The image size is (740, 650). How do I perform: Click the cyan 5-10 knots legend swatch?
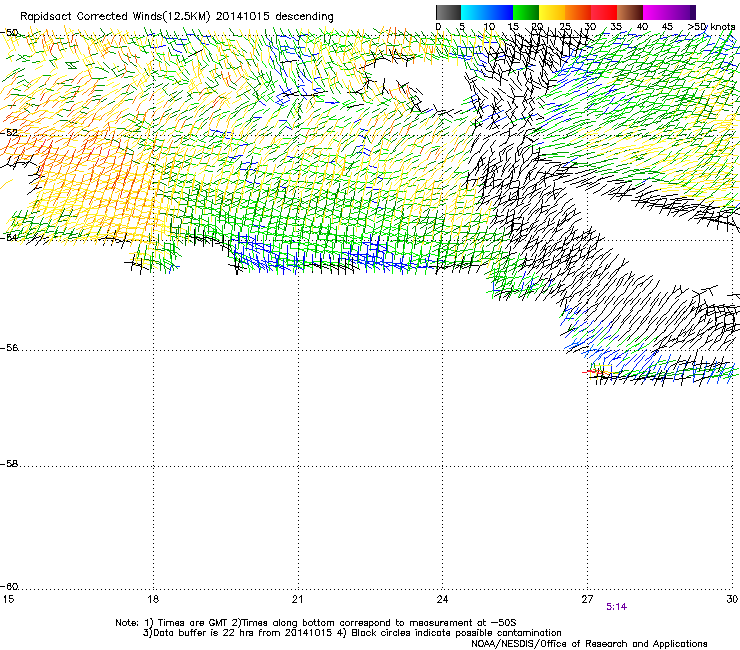pos(474,12)
